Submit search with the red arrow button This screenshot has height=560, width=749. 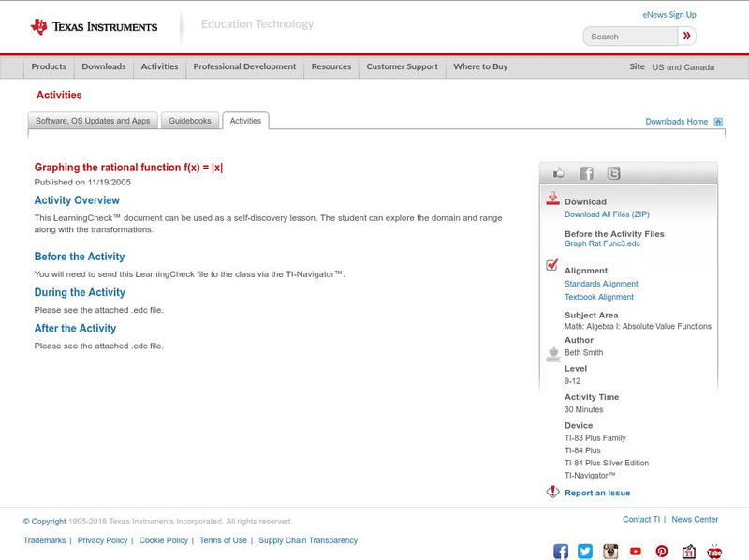686,36
